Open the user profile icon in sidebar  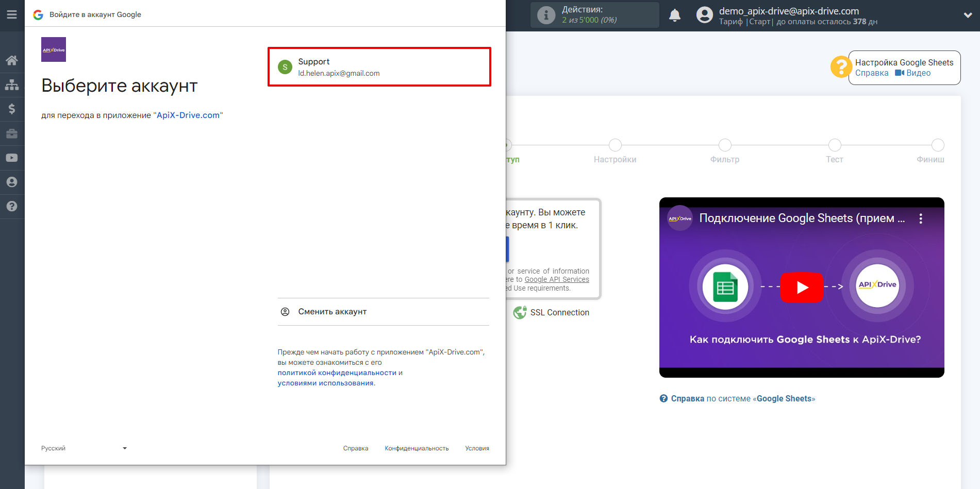[x=12, y=182]
